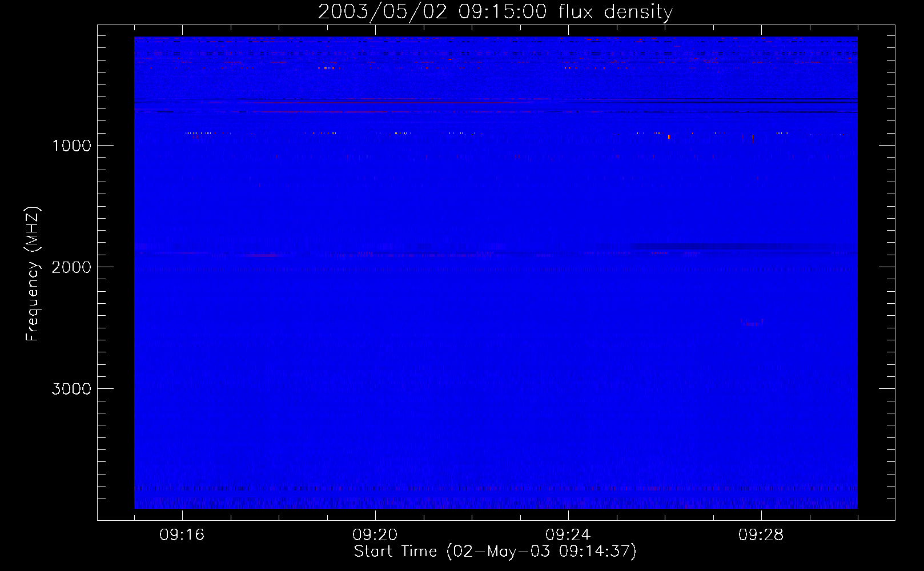The height and width of the screenshot is (571, 924).
Task: Click the "Start Time (02-May-03 09:14:37)" axis label
Action: coord(495,552)
